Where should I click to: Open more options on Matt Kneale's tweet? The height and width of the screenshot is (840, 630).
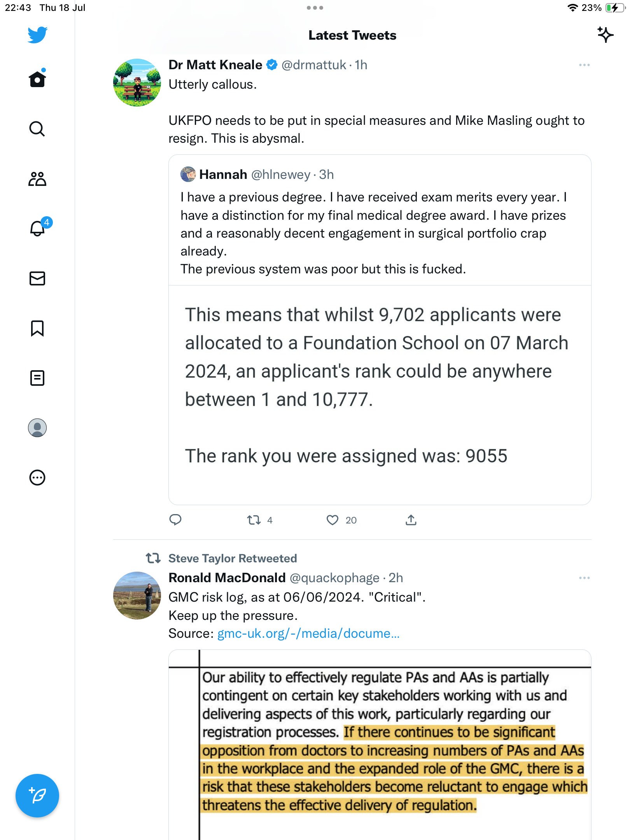(x=584, y=65)
